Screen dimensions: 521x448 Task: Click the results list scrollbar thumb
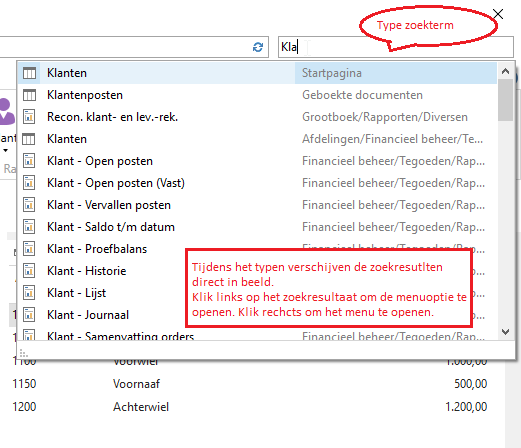(x=505, y=100)
